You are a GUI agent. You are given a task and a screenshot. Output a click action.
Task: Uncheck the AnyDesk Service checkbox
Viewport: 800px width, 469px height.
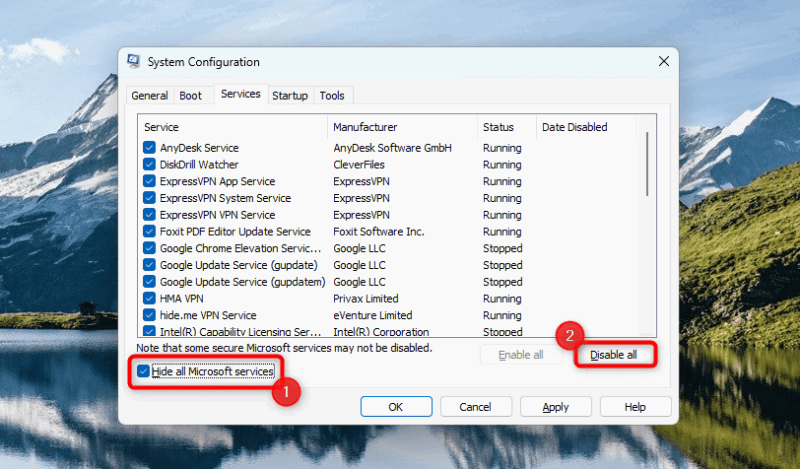[149, 147]
